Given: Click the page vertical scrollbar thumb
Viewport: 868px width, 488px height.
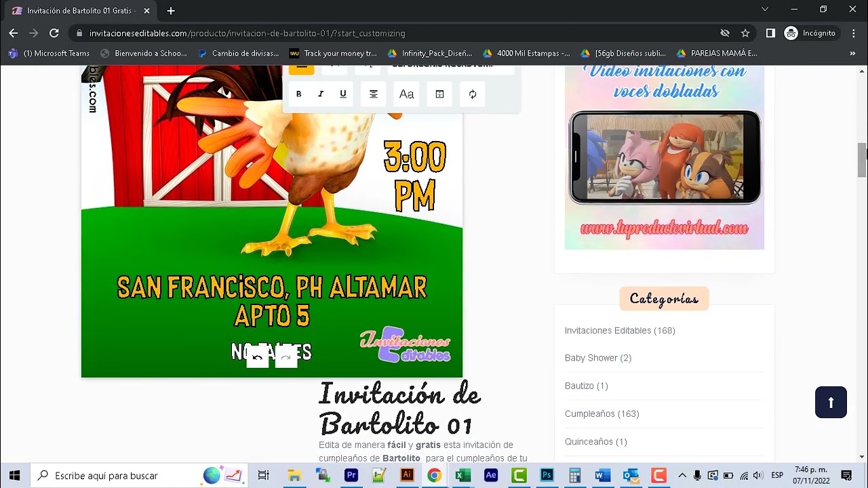Looking at the screenshot, I should coord(862,160).
